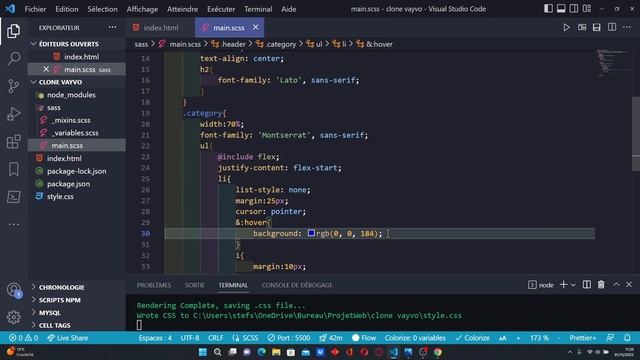Open the Explorer view in activity bar
Viewport: 640px width, 360px height.
[13, 31]
